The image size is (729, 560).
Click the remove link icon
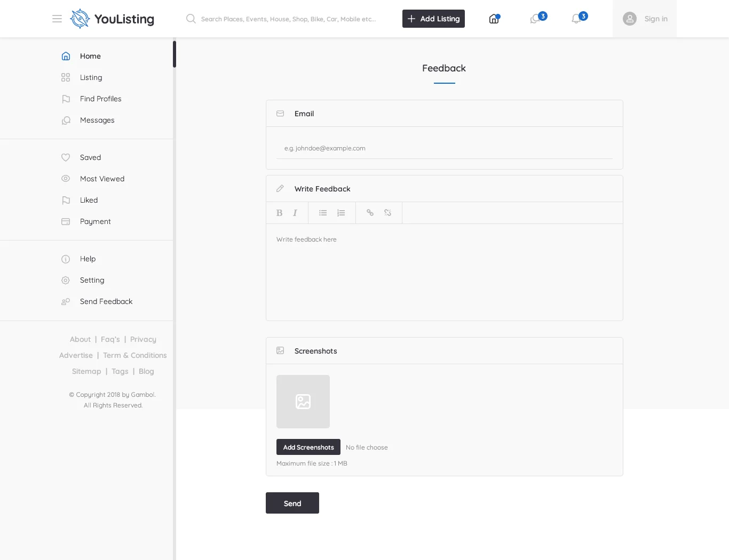(x=388, y=213)
